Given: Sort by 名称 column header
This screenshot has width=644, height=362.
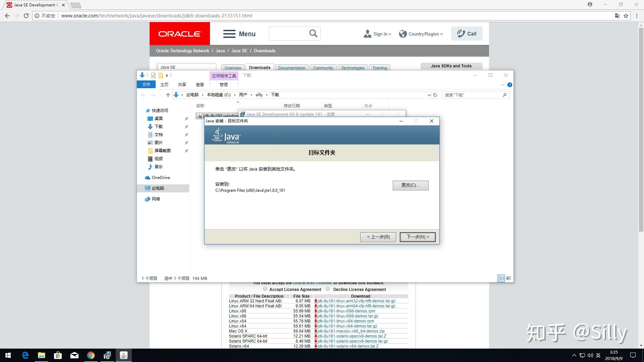Looking at the screenshot, I should pyautogui.click(x=200, y=106).
